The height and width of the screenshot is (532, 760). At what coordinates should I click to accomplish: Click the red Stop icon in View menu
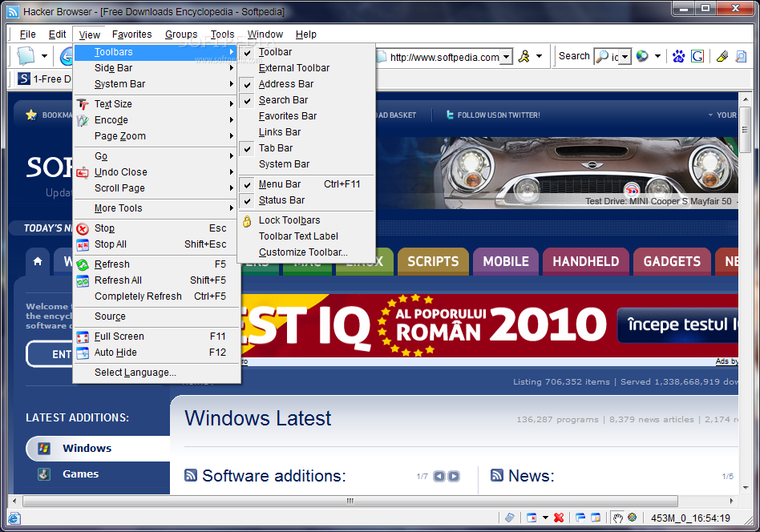point(83,228)
